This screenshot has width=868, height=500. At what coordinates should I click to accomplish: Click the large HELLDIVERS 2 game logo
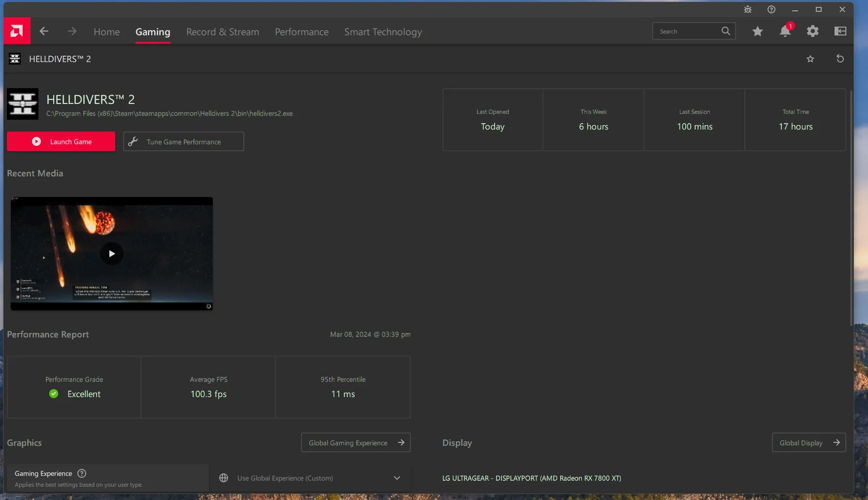23,104
